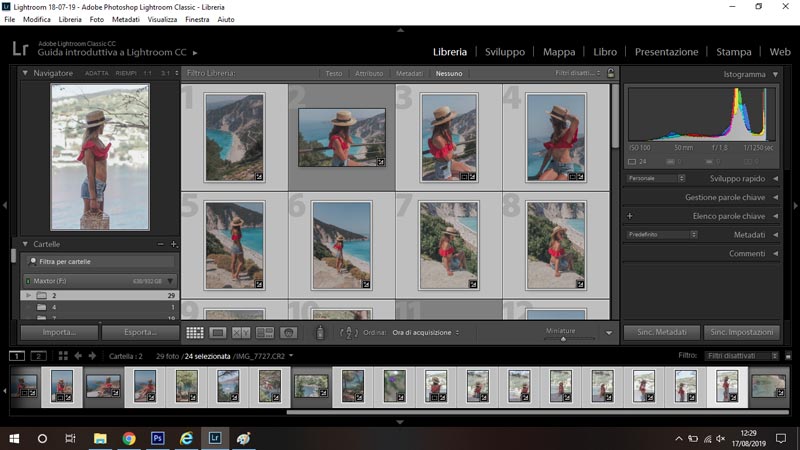Go forward with right arrow in filmstrip bar
Viewport: 800px width, 450px height.
(x=92, y=356)
